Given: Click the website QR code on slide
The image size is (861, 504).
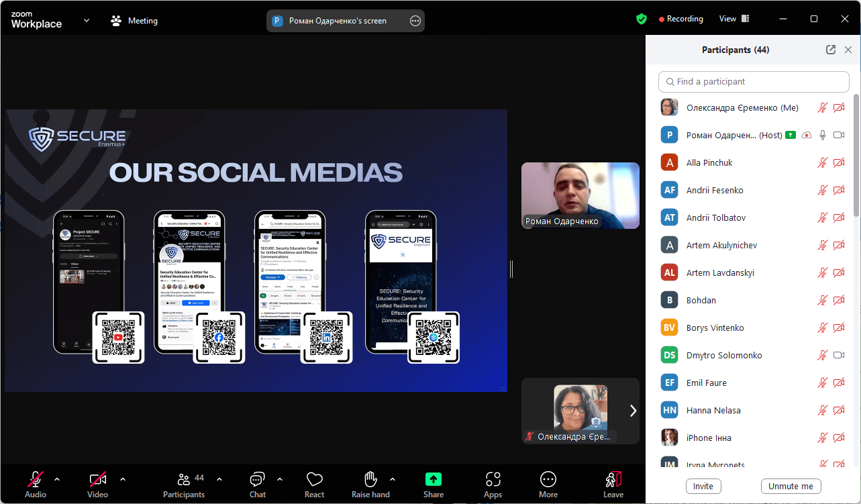Looking at the screenshot, I should pyautogui.click(x=434, y=337).
